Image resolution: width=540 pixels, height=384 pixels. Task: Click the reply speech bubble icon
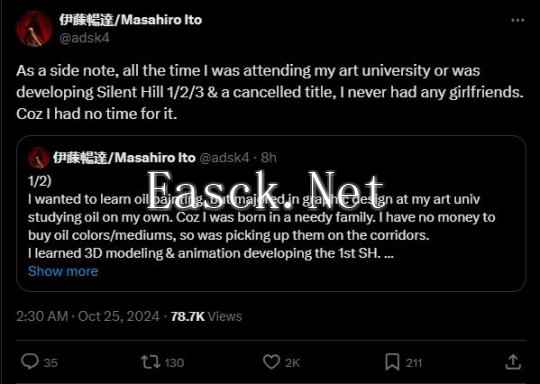coord(30,362)
